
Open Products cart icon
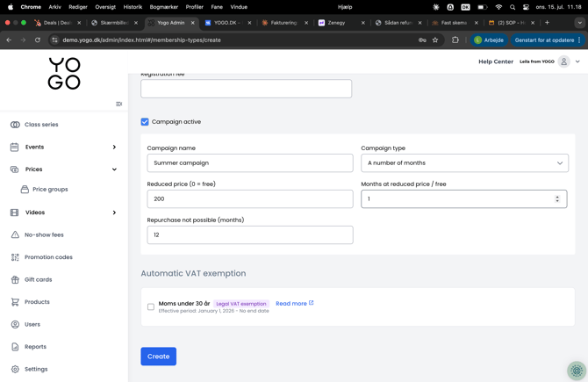click(15, 302)
